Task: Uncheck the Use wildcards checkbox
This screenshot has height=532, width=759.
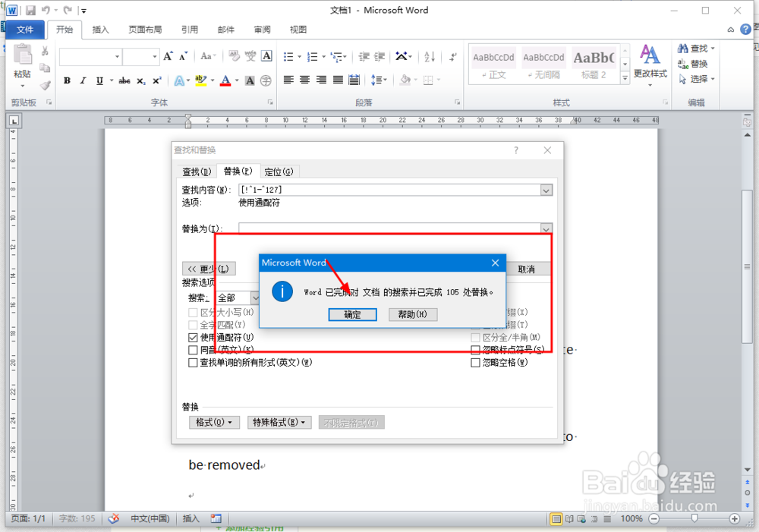Action: (193, 338)
